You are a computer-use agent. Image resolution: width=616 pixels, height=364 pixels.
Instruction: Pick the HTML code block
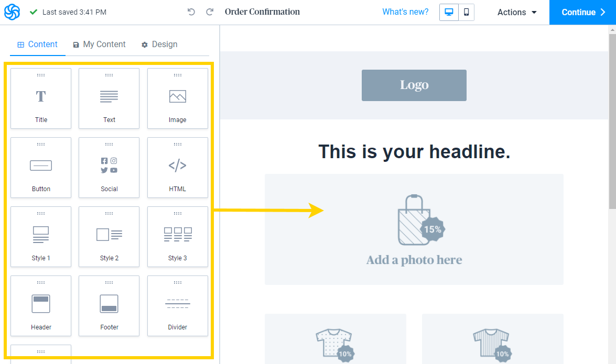tap(177, 168)
